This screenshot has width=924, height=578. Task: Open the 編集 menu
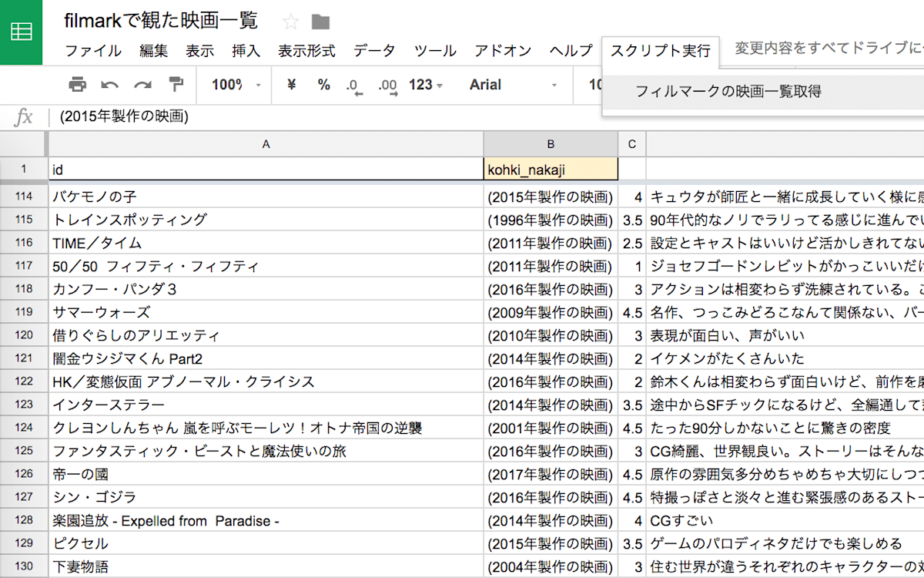point(153,51)
